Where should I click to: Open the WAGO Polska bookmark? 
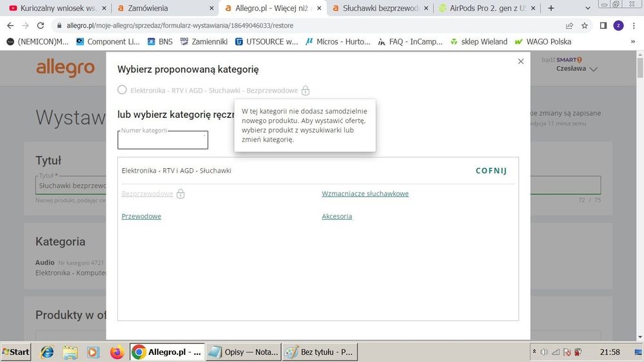pyautogui.click(x=543, y=41)
